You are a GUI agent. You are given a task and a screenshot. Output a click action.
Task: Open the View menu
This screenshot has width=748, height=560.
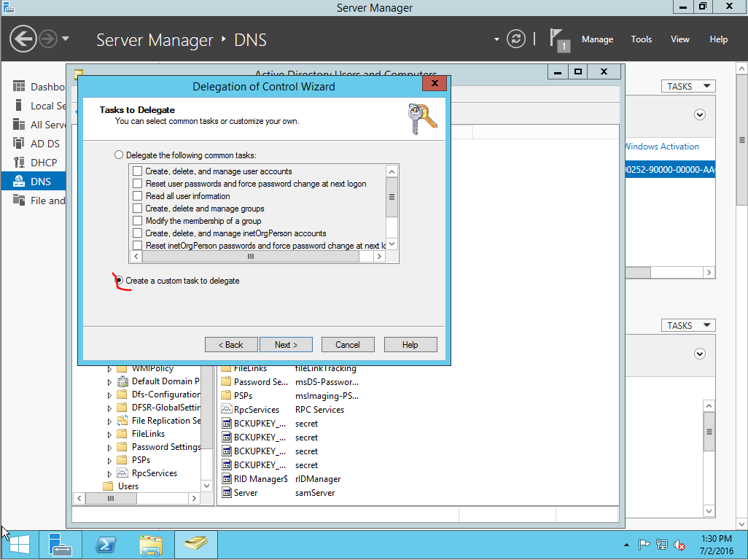(679, 39)
